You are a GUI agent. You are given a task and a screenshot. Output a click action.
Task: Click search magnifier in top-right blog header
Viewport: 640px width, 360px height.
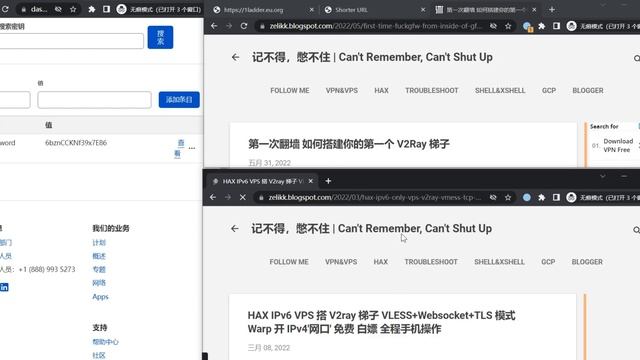636,58
